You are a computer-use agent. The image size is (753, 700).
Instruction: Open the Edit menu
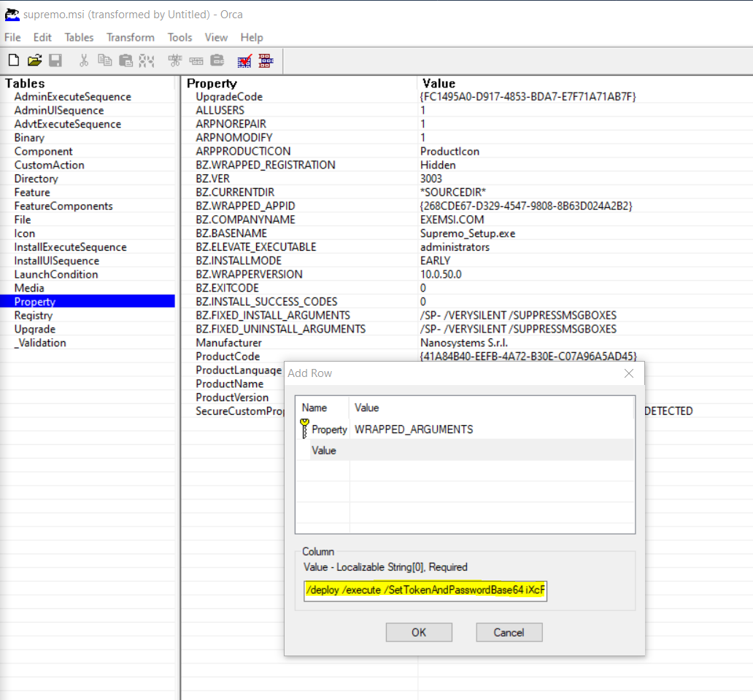coord(42,37)
